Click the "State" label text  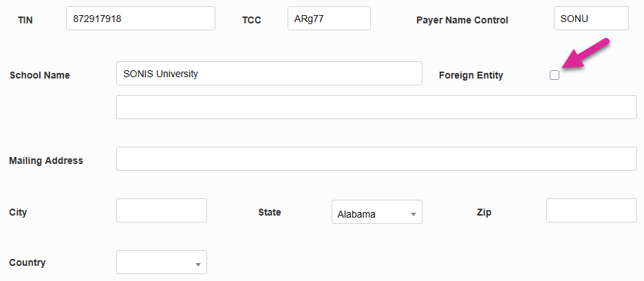click(x=270, y=212)
